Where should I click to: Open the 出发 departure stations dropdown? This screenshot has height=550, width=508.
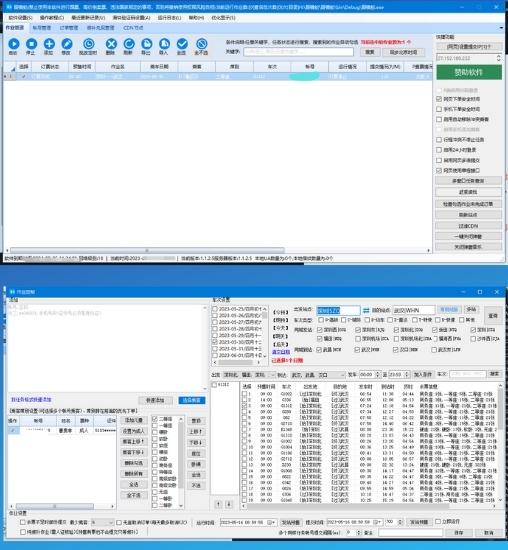coord(272,375)
